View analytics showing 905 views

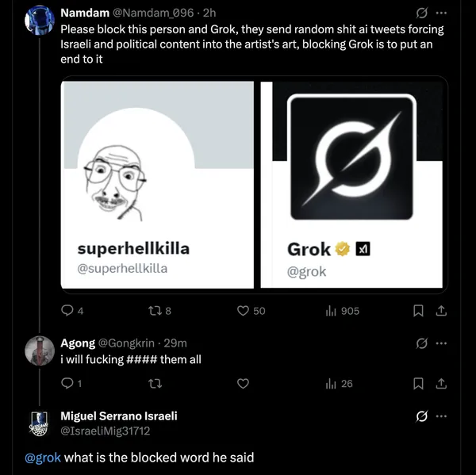tap(331, 311)
